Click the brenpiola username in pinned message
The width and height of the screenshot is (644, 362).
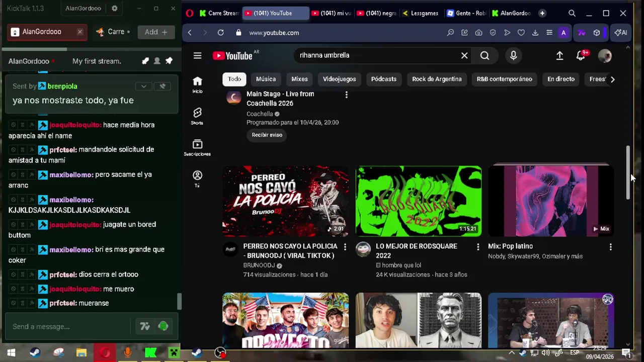(62, 86)
